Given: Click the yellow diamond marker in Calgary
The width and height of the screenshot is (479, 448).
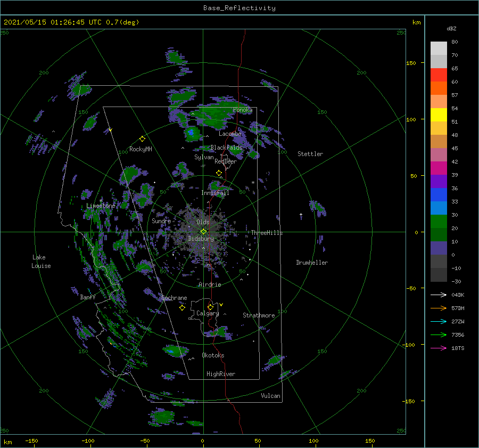Looking at the screenshot, I should click(x=210, y=307).
